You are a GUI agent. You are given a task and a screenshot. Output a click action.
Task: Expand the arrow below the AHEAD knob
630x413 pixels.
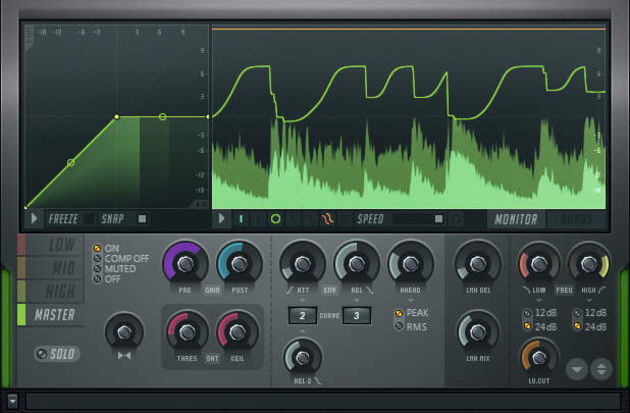click(x=410, y=301)
